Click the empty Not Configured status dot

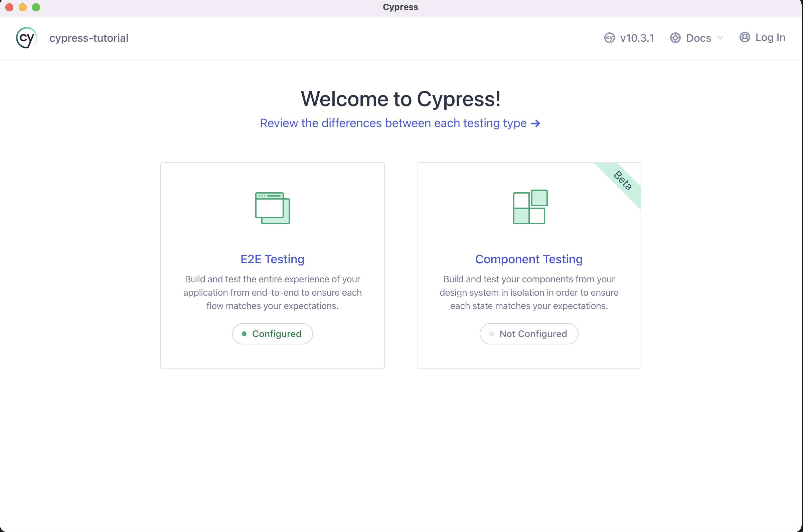point(491,334)
